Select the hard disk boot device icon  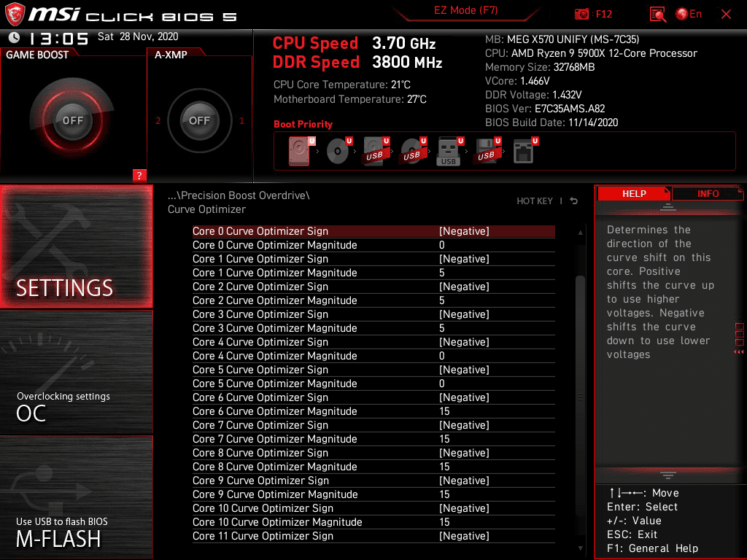300,152
